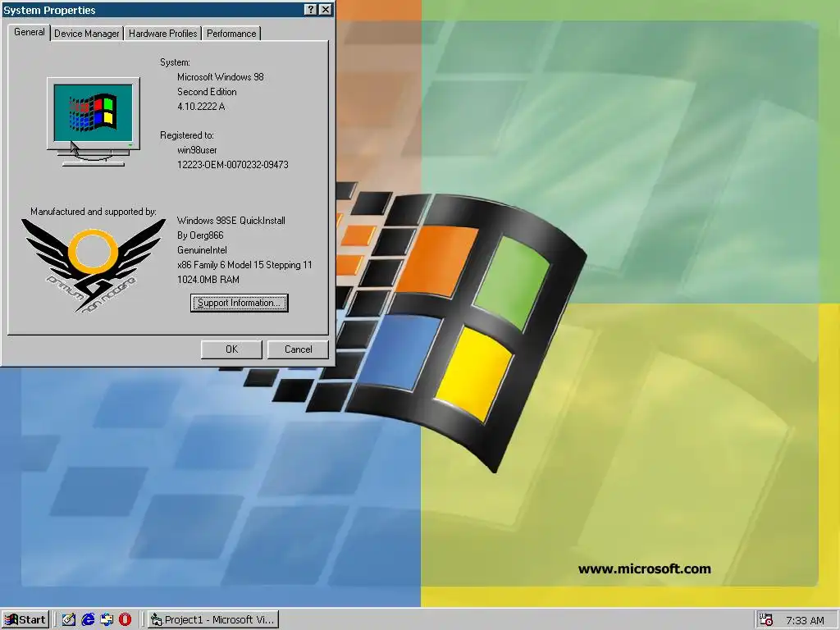
Task: Go to the Performance tab
Action: point(231,33)
